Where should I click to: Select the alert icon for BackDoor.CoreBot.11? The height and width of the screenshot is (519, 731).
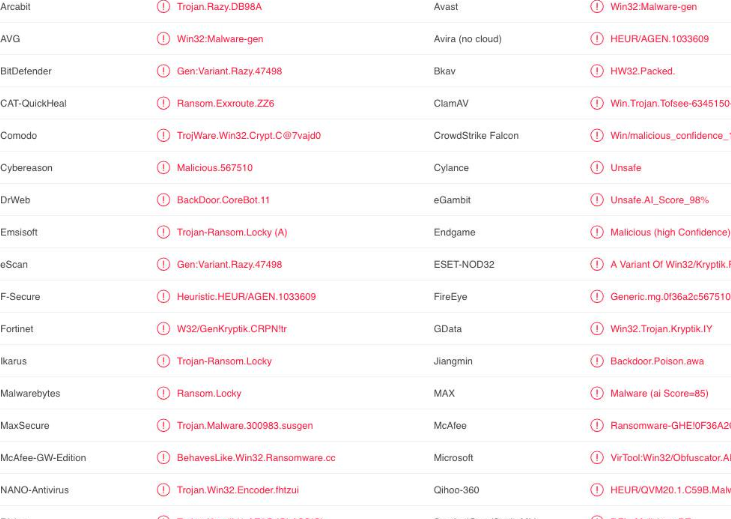(x=164, y=200)
